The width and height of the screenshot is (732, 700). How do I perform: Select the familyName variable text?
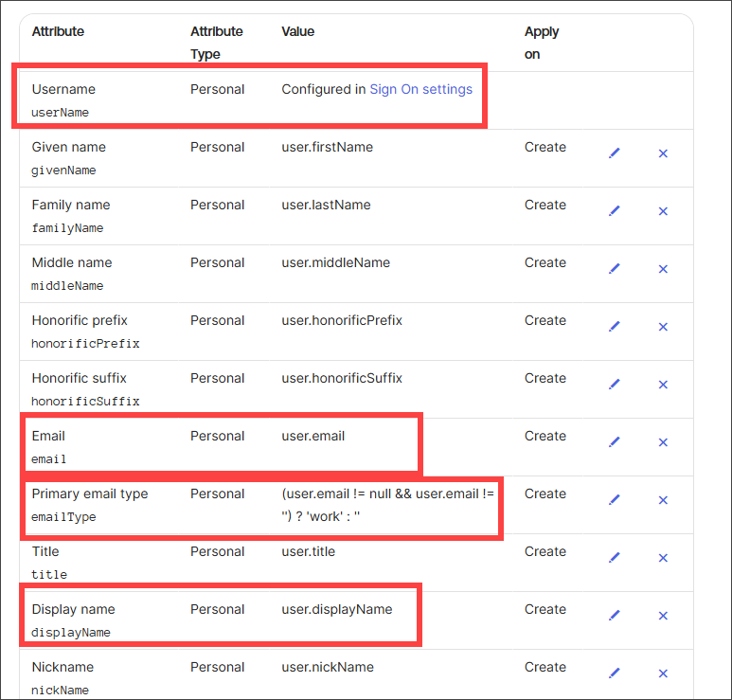[x=67, y=228]
